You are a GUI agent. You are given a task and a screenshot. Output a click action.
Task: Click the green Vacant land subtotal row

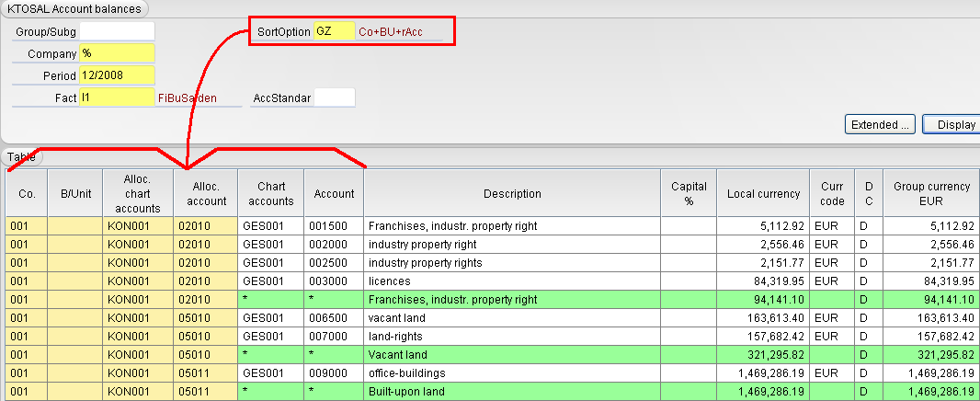[492, 355]
